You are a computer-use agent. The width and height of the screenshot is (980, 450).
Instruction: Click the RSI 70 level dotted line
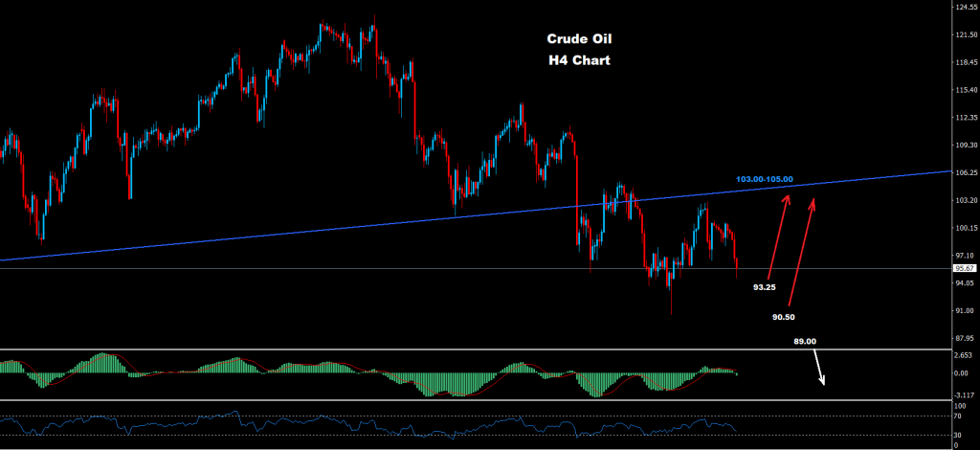(475, 416)
